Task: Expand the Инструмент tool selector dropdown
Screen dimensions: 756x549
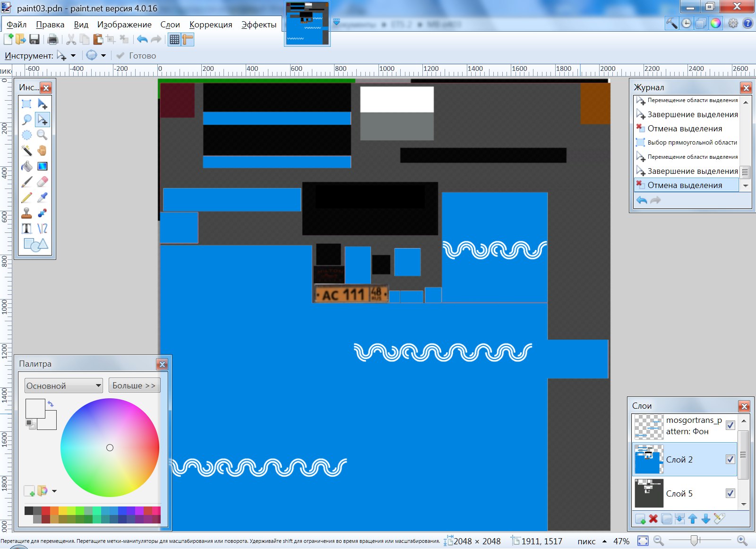Action: click(73, 56)
